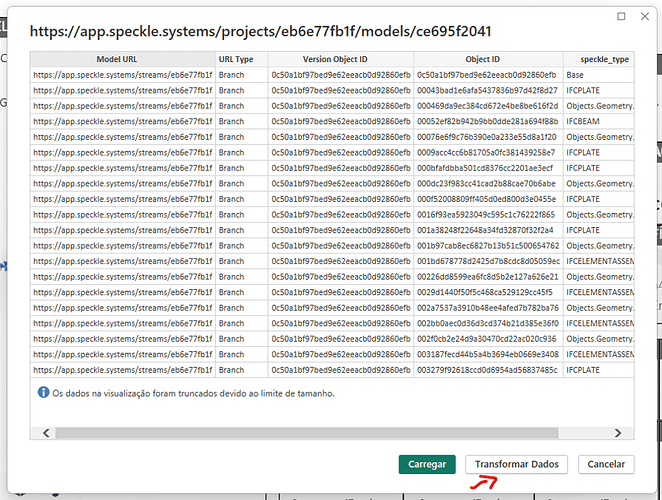The image size is (662, 500).
Task: Click Objects.Geometry cell in the 000469da9ec3 row
Action: click(599, 106)
